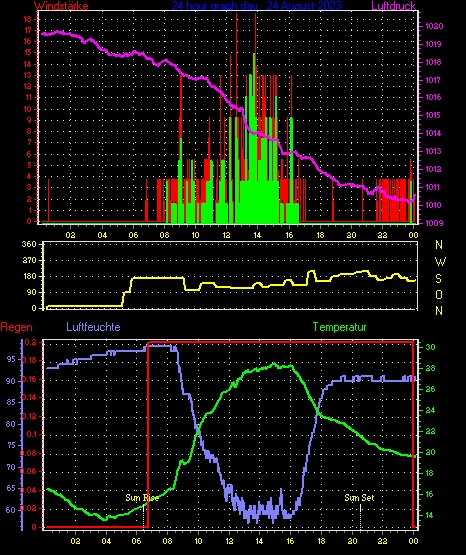The image size is (466, 555).
Task: Click 0.2 on rain axis
Action: pos(31,342)
